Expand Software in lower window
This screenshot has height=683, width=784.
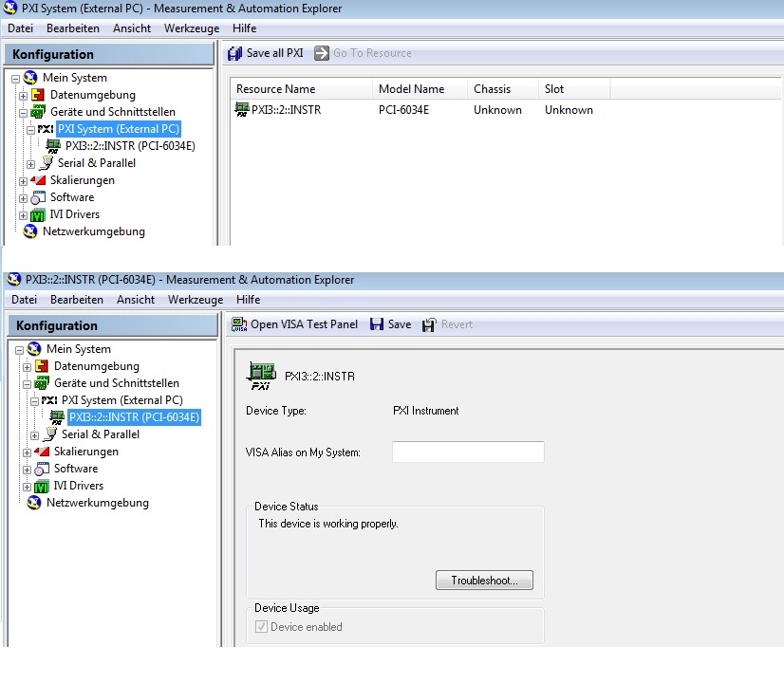coord(27,471)
